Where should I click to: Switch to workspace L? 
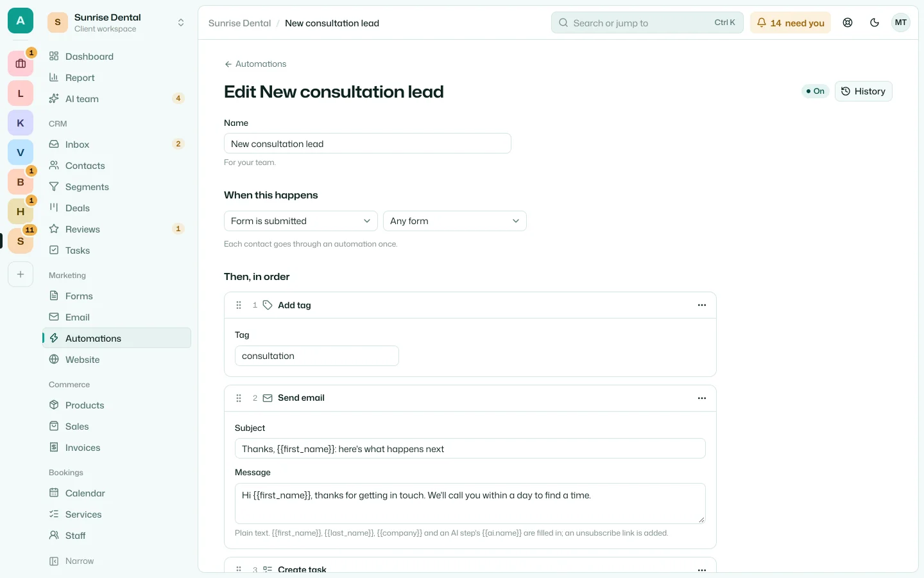(21, 93)
